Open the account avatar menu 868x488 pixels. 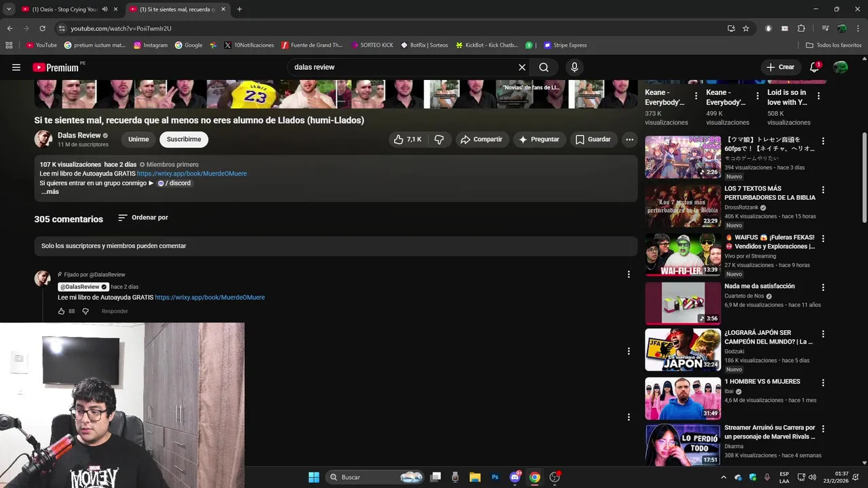click(x=841, y=67)
